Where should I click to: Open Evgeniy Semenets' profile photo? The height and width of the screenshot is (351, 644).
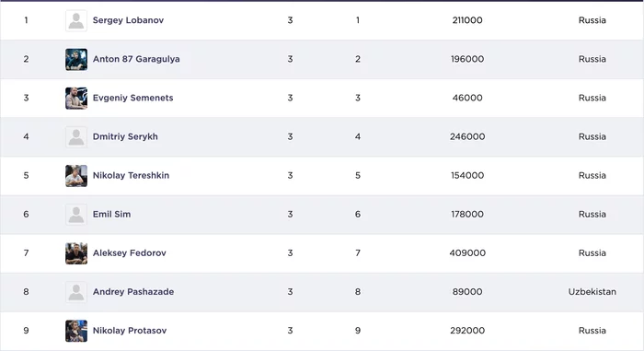click(x=76, y=98)
